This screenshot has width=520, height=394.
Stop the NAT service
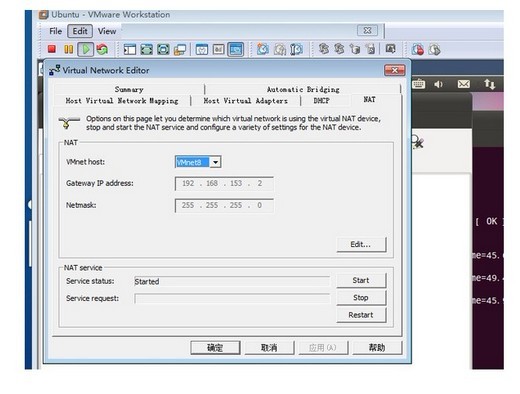[x=361, y=298]
